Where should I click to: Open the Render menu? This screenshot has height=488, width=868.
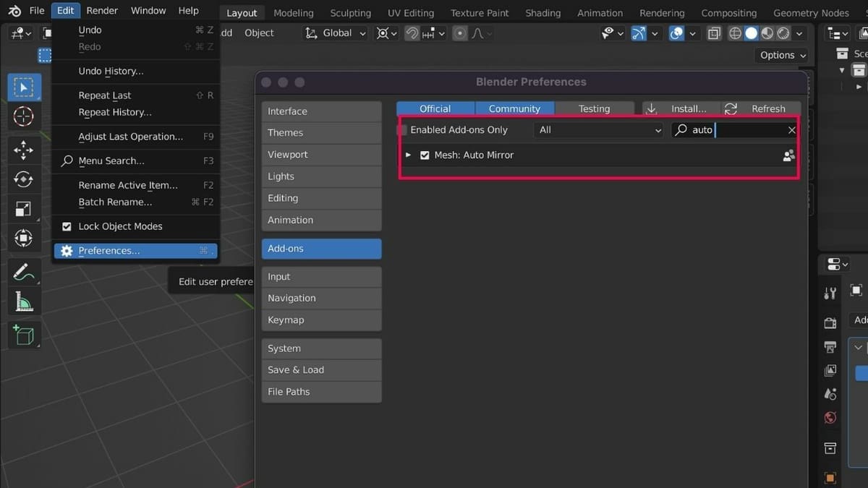(x=102, y=11)
